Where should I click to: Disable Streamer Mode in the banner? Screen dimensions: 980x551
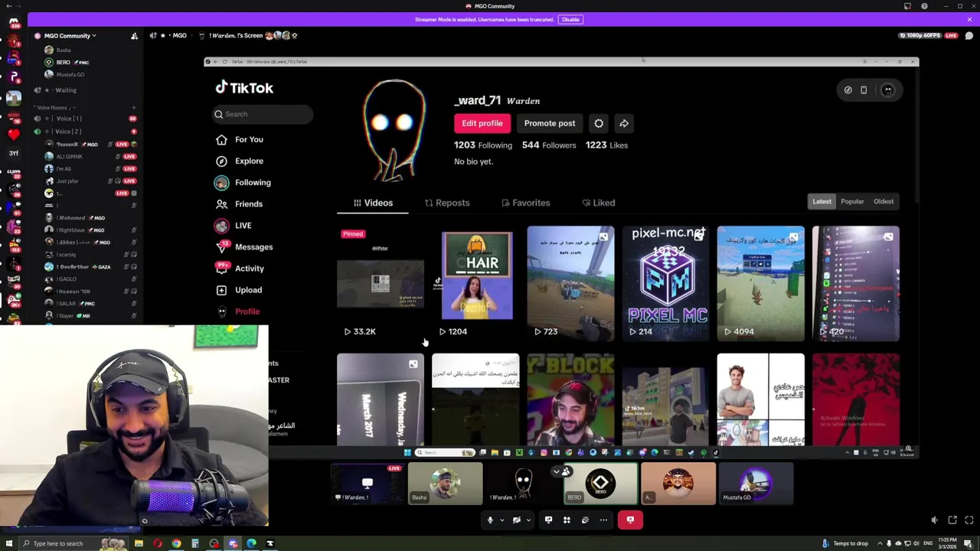(x=570, y=19)
